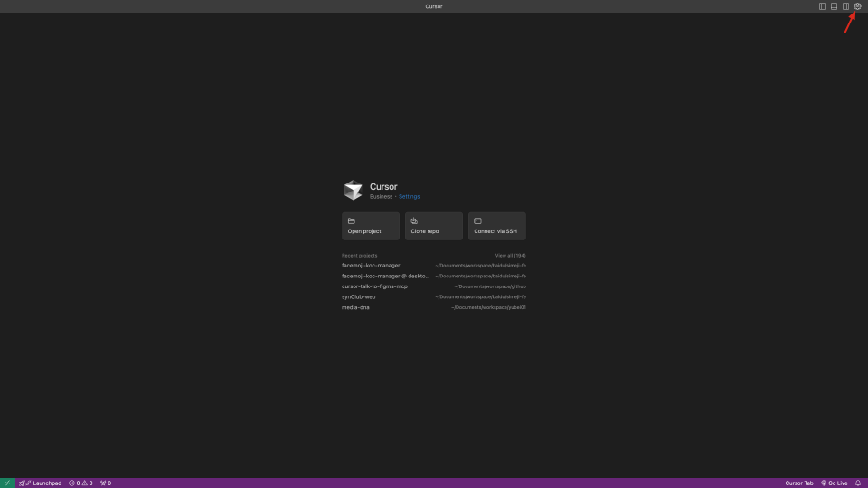Screen dimensions: 868x488
Task: Open recent project facemoji-koc-manager
Action: click(x=433, y=266)
